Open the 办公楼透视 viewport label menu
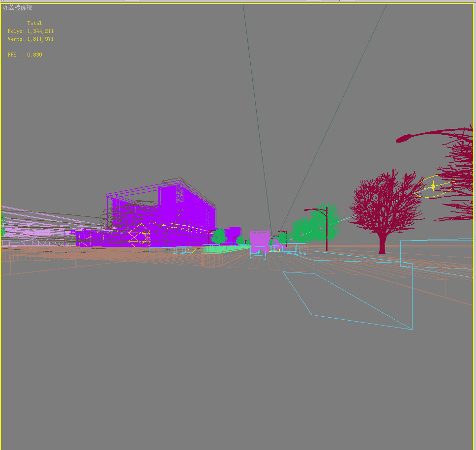The image size is (476, 450). [17, 7]
